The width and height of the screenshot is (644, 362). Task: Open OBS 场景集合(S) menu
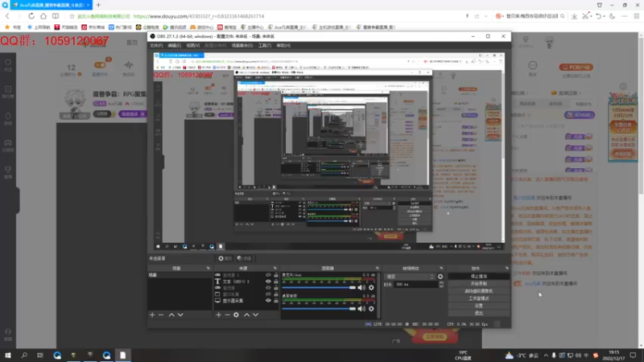pos(242,46)
